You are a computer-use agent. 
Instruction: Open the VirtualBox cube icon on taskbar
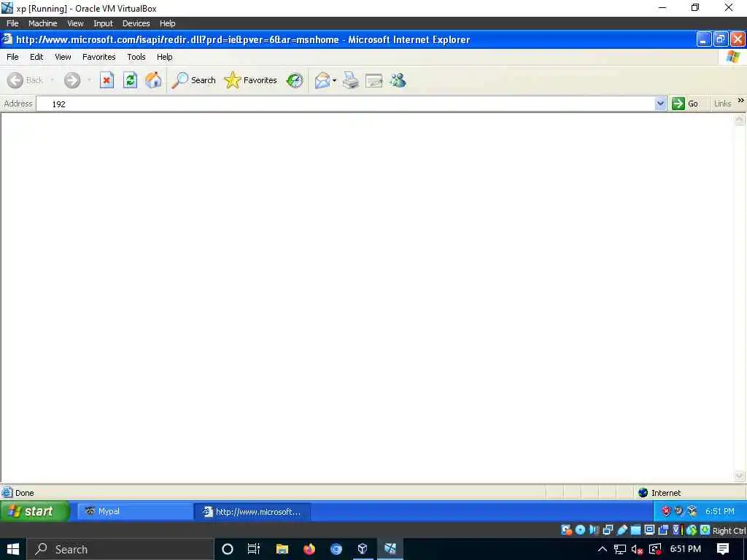(x=363, y=549)
